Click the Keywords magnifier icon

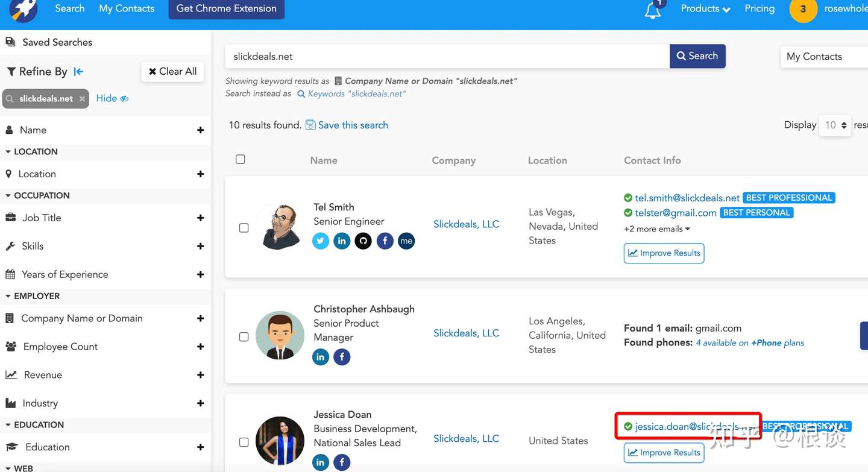tap(301, 94)
